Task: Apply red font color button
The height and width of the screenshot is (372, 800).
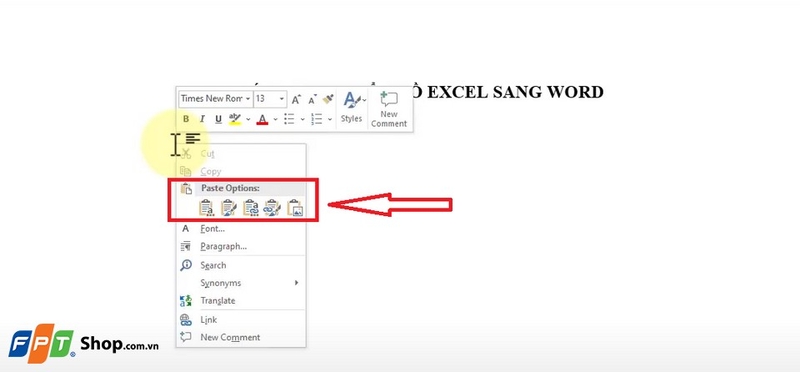Action: tap(262, 119)
